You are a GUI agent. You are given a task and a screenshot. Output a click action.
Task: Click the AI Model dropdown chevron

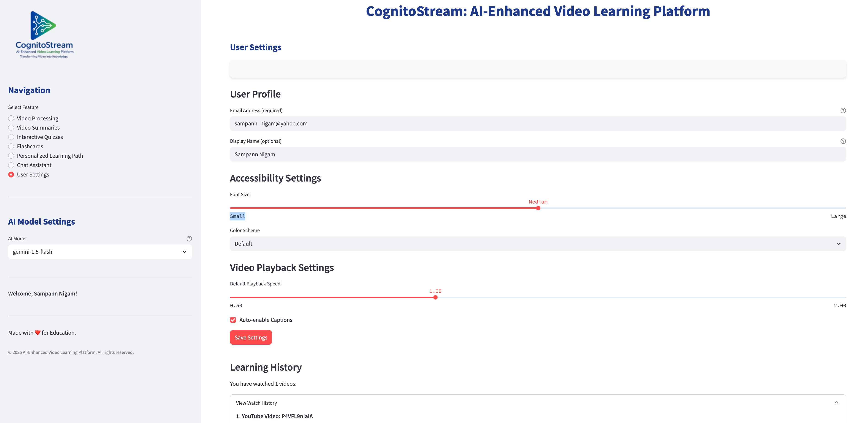pos(184,252)
